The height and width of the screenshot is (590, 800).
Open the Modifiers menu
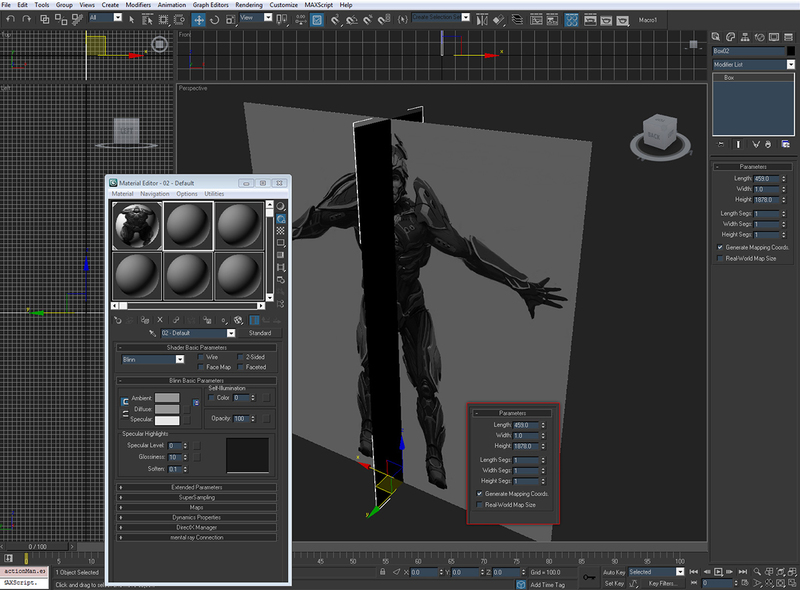pyautogui.click(x=138, y=5)
